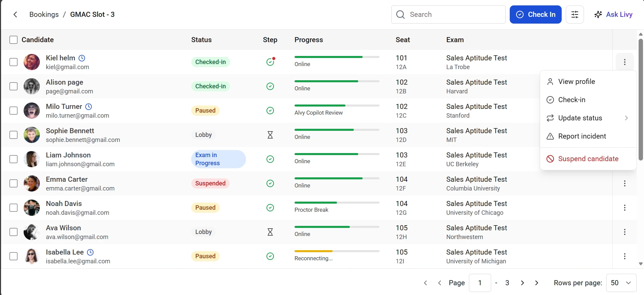Choose View profile from the menu
The width and height of the screenshot is (644, 295).
576,82
